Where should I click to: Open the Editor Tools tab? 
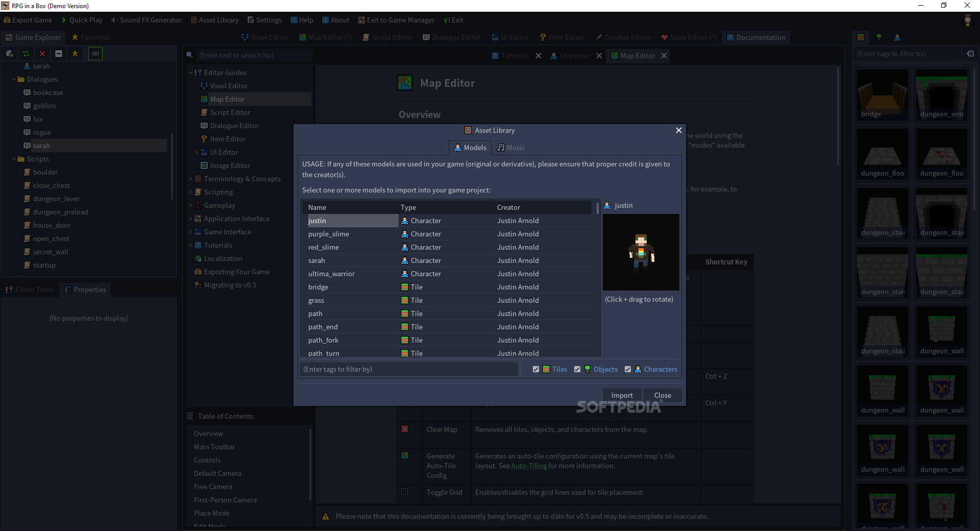(x=30, y=289)
